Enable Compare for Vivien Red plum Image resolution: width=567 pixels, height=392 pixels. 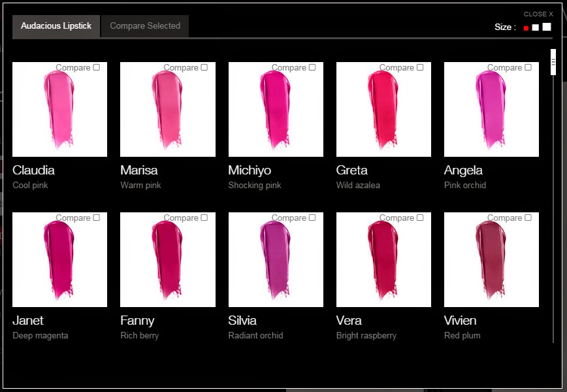pyautogui.click(x=528, y=218)
